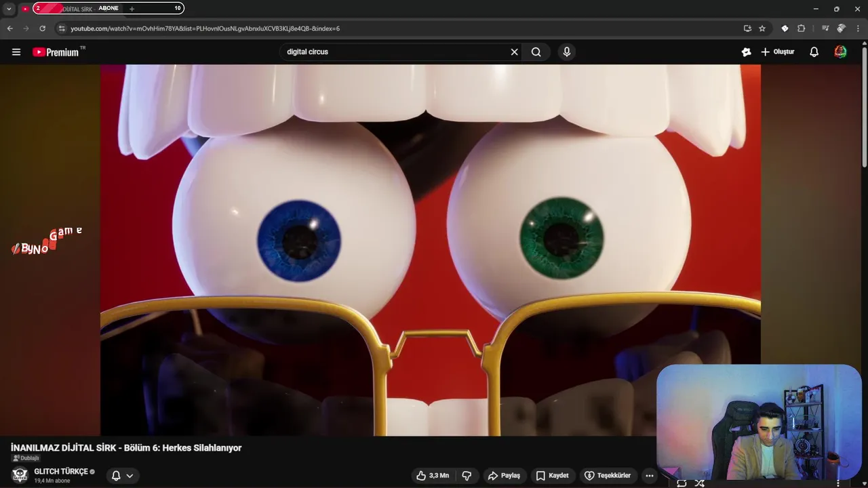Open the YouTube hamburger guide menu
The image size is (868, 488).
(16, 52)
